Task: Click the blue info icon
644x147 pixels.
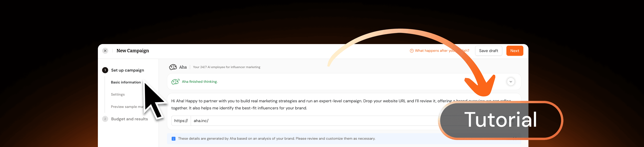Action: point(174,139)
